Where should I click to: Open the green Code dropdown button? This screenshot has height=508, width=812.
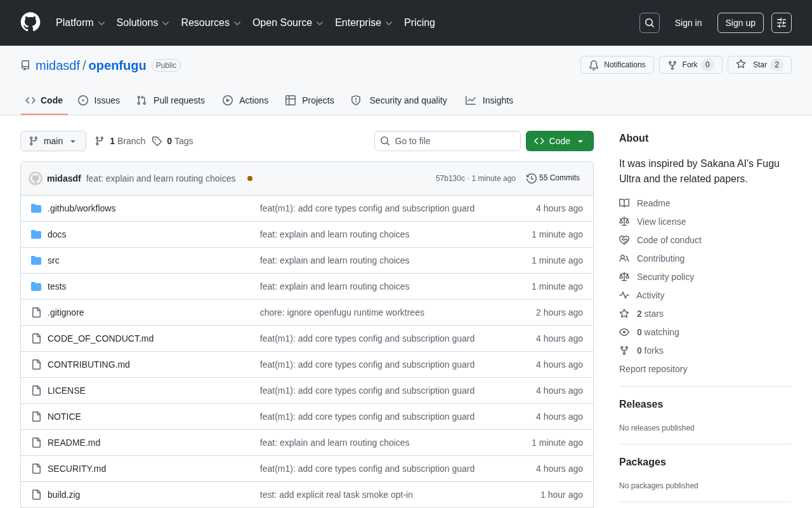(x=560, y=141)
